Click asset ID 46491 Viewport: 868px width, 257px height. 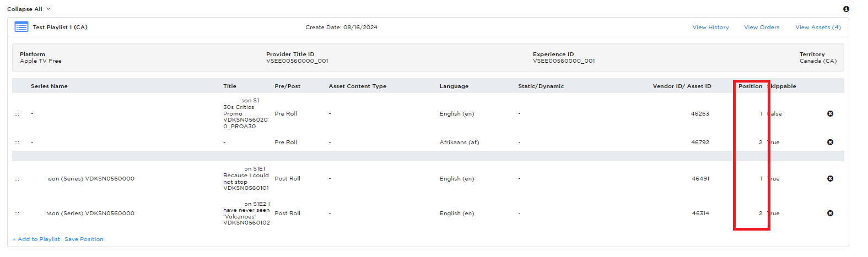[700, 179]
